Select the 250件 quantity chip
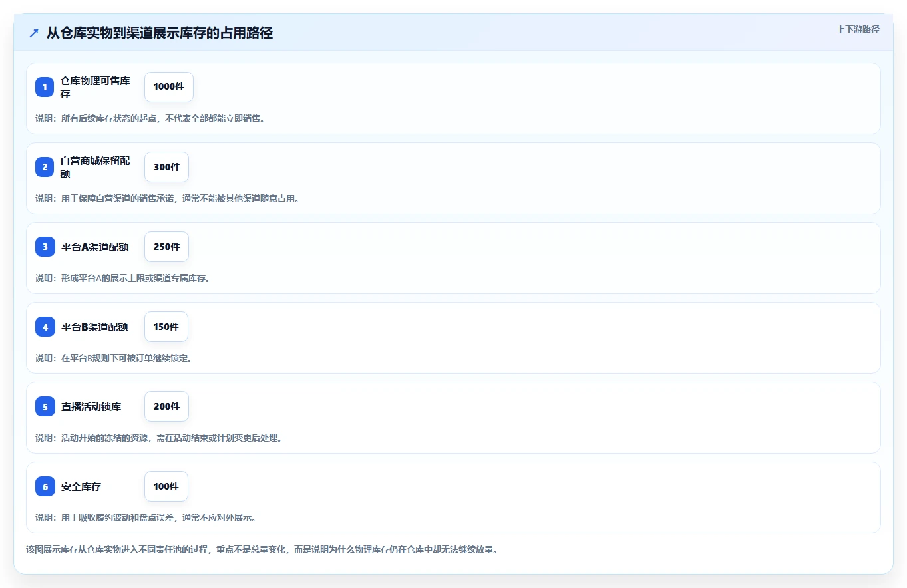Viewport: 907px width, 588px height. coord(166,247)
